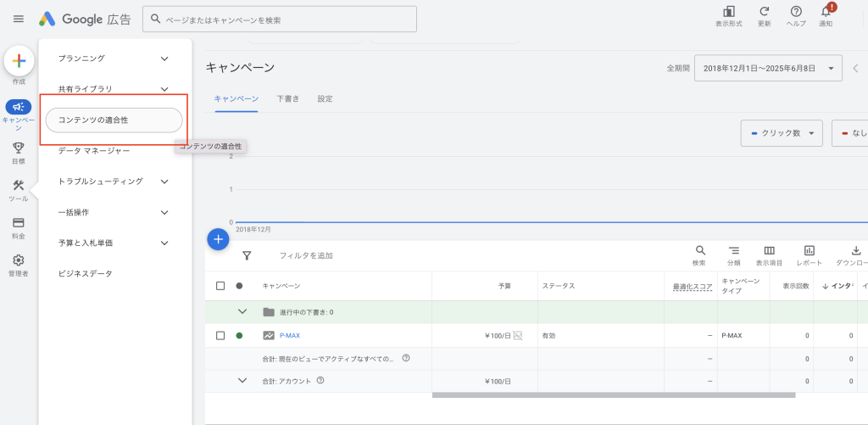Open the 目標 trophy icon
This screenshot has height=425, width=868.
[x=19, y=148]
